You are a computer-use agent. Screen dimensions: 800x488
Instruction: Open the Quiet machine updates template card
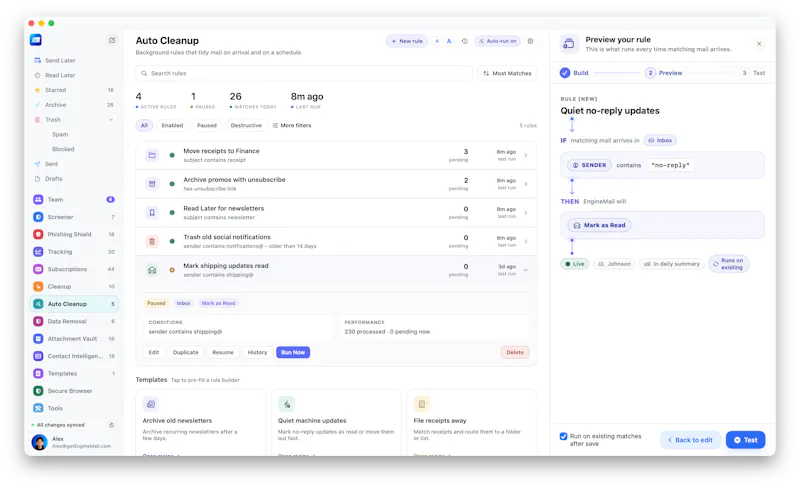click(336, 423)
